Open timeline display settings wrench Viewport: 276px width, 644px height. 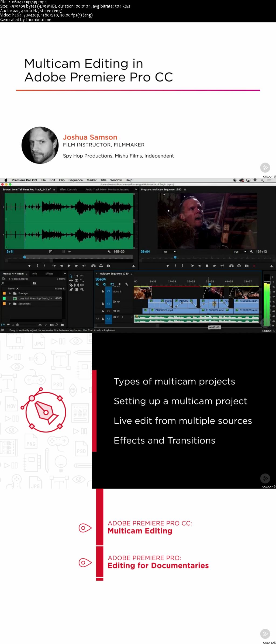(x=127, y=284)
